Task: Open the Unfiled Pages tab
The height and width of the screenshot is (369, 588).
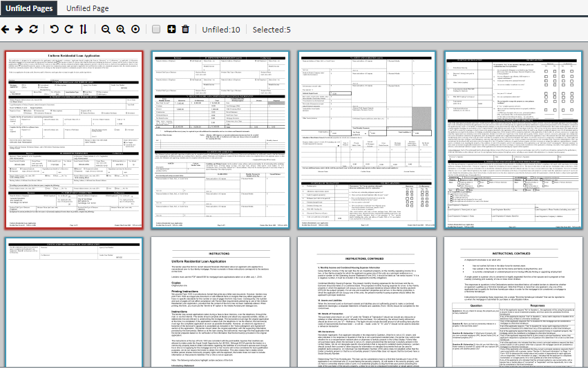Action: tap(29, 8)
